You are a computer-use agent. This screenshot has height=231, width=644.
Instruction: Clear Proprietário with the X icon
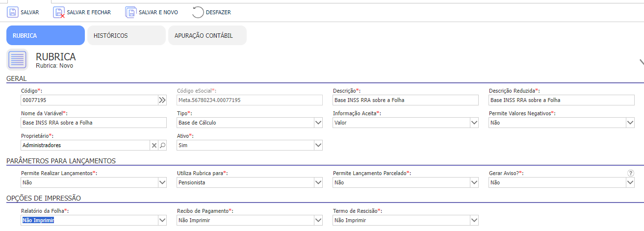click(x=154, y=145)
